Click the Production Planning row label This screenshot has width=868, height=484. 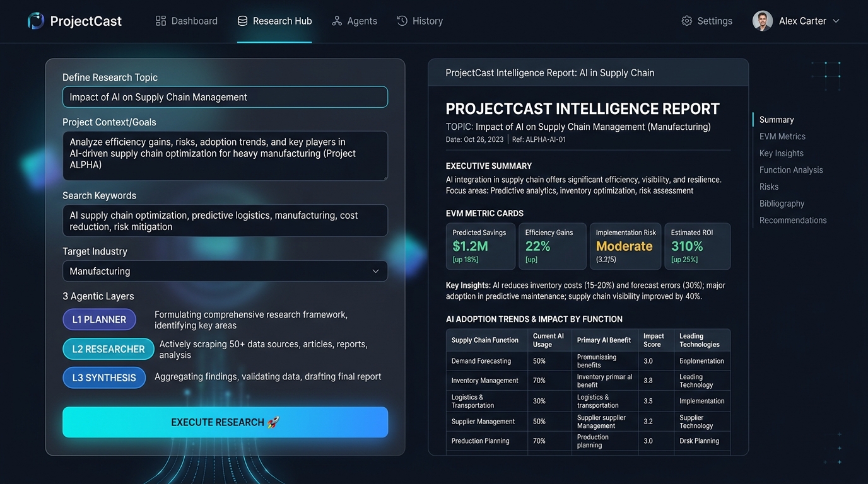(x=481, y=441)
